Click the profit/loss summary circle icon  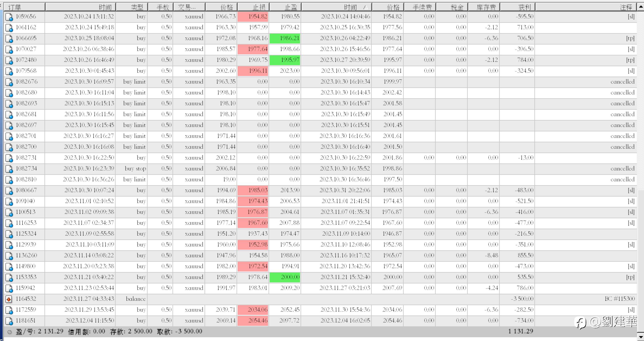click(9, 332)
